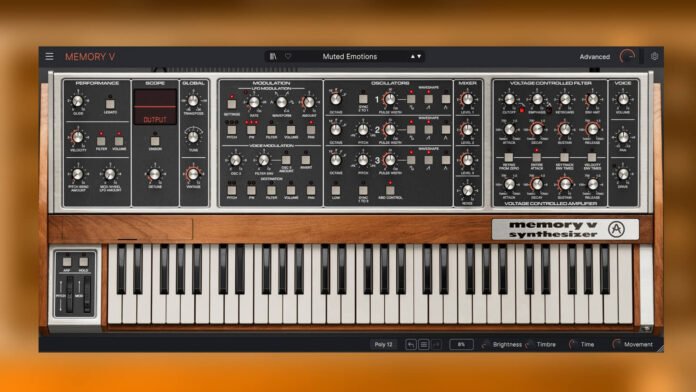Adjust the Movement macro knob
The height and width of the screenshot is (392, 696).
(616, 344)
